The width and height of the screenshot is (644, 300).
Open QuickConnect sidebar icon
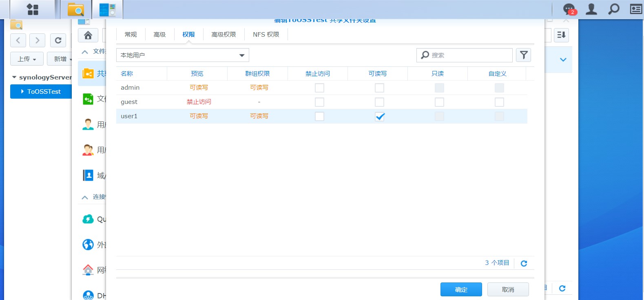pyautogui.click(x=88, y=219)
